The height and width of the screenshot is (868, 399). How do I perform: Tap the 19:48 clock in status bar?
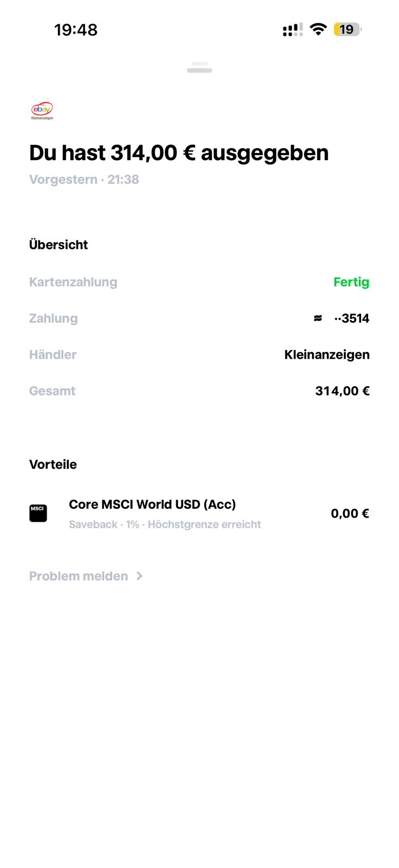click(76, 30)
